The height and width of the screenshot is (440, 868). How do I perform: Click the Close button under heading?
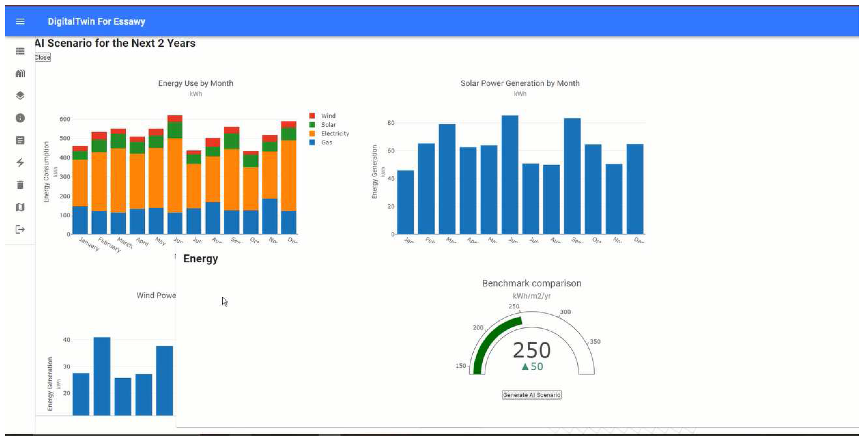(42, 57)
